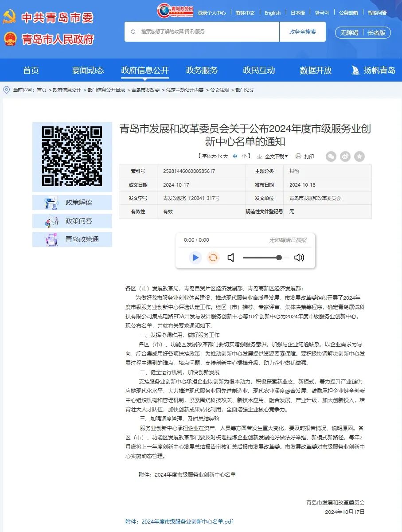This screenshot has width=402, height=532.
Task: Click the 成文日期 value 2024-10-17
Action: click(x=176, y=185)
